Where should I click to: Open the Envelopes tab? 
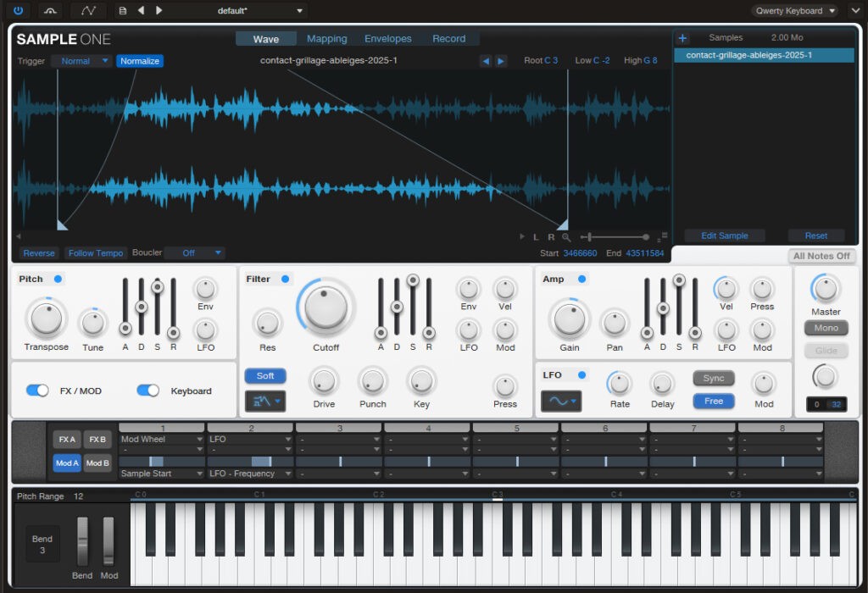[387, 39]
